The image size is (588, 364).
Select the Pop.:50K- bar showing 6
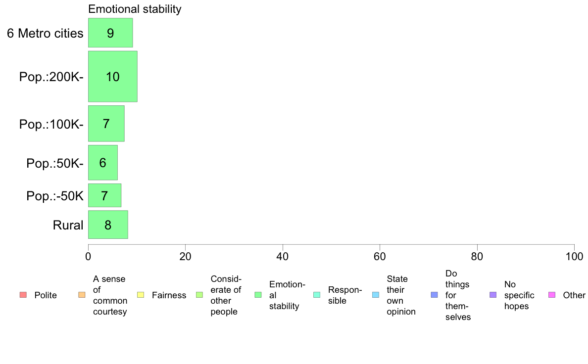click(x=103, y=163)
